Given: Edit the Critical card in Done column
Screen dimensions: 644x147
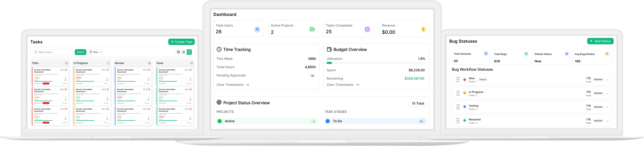Looking at the screenshot, I should click(188, 109).
